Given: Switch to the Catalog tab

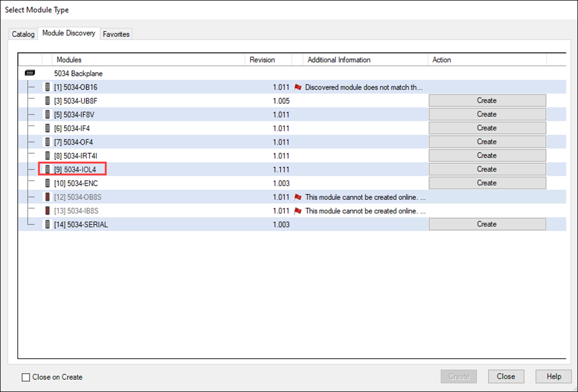Looking at the screenshot, I should (23, 34).
